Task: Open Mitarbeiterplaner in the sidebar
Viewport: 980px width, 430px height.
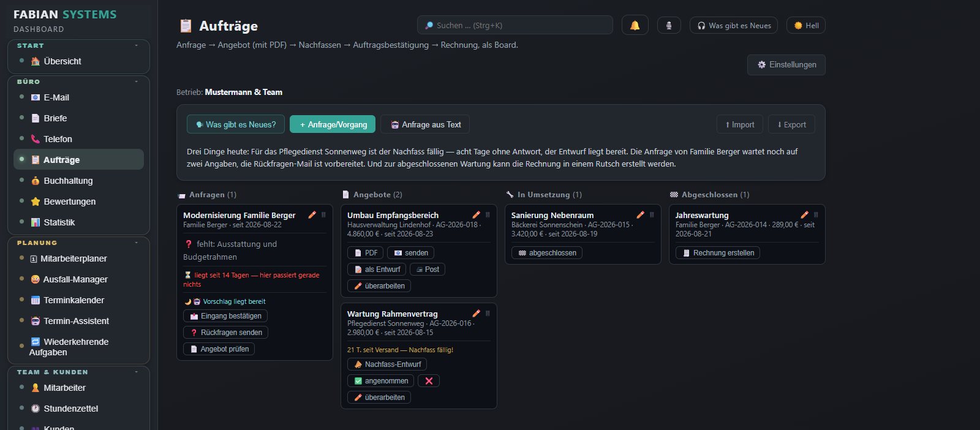Action: tap(78, 258)
